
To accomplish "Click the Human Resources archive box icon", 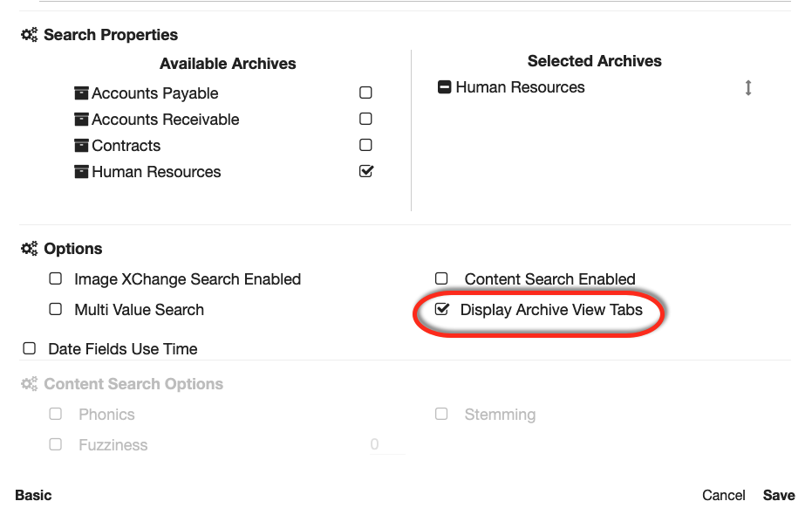I will click(82, 172).
